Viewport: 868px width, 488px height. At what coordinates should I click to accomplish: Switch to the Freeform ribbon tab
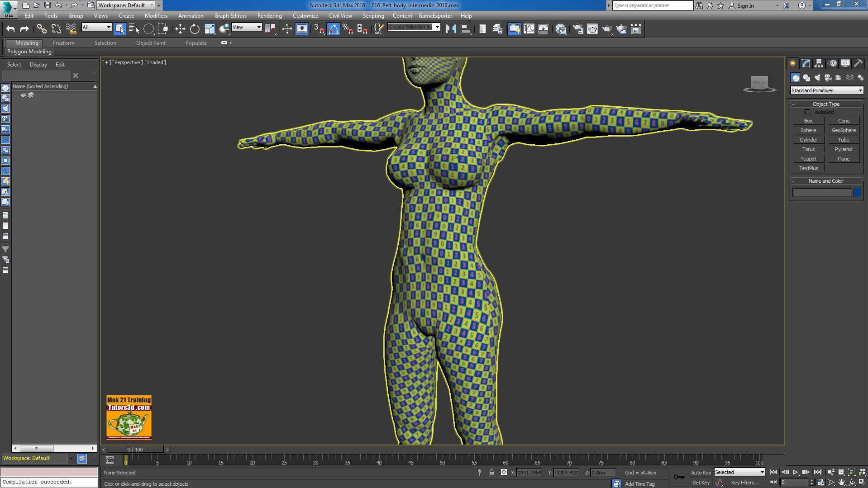click(x=63, y=43)
